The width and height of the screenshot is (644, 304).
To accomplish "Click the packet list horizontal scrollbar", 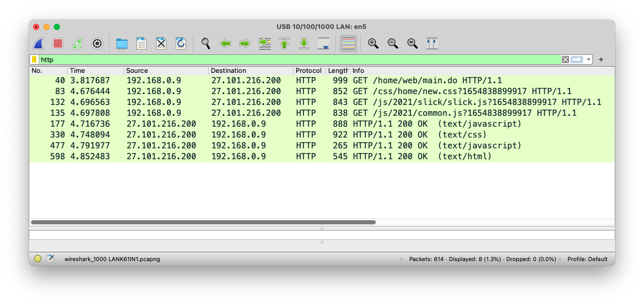I will coord(203,222).
